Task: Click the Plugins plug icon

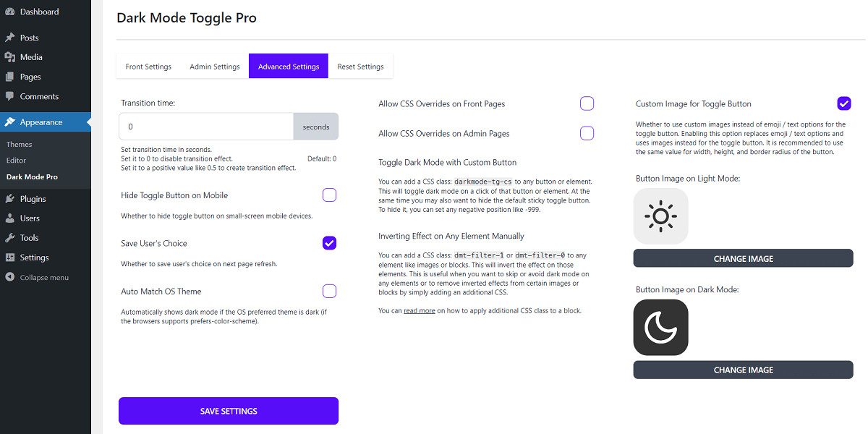Action: click(x=10, y=199)
